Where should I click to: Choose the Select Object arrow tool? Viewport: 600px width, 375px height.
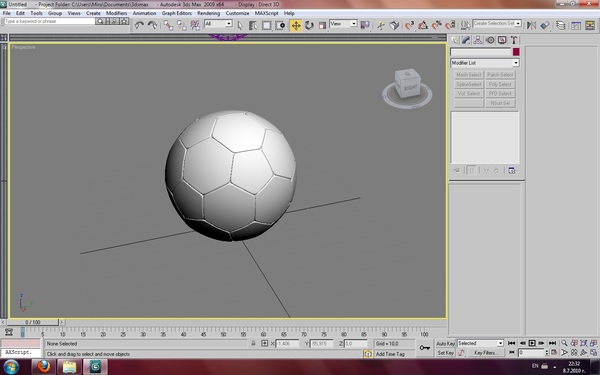240,25
